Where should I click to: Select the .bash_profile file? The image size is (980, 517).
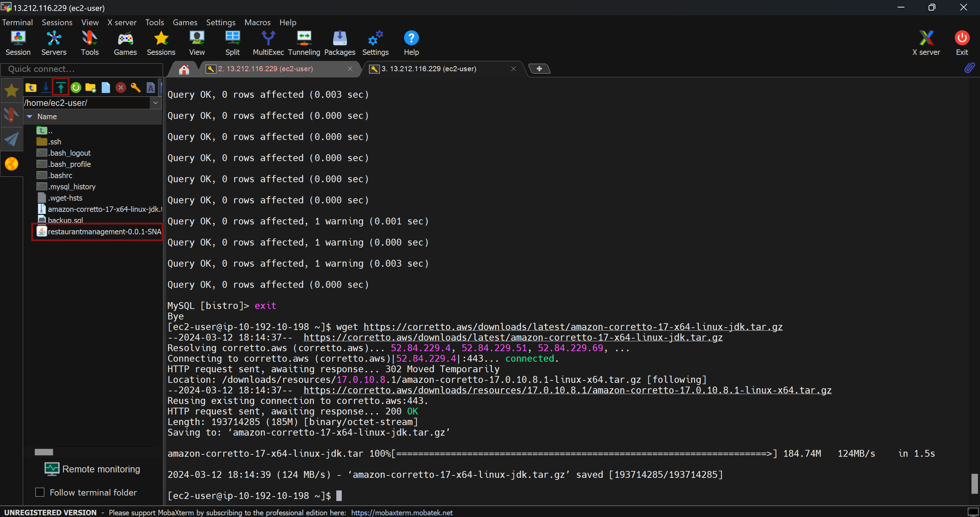[x=63, y=164]
